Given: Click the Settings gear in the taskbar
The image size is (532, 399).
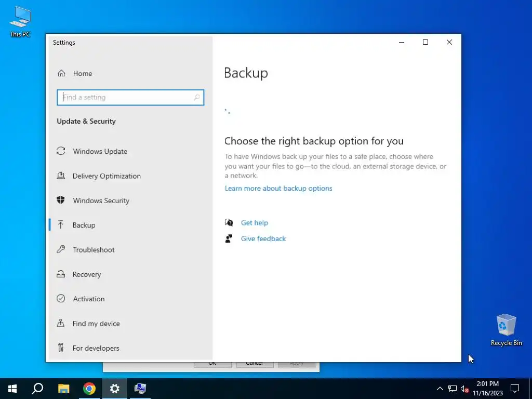Looking at the screenshot, I should click(x=115, y=389).
